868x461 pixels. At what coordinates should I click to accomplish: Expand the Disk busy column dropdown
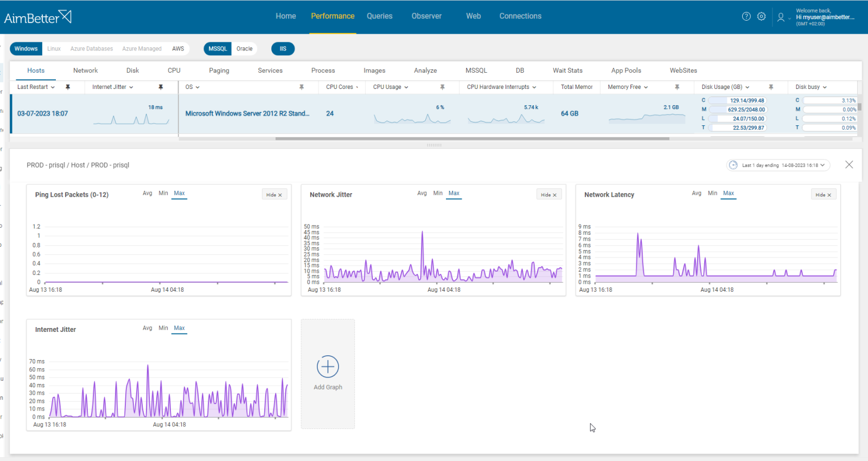click(x=825, y=87)
